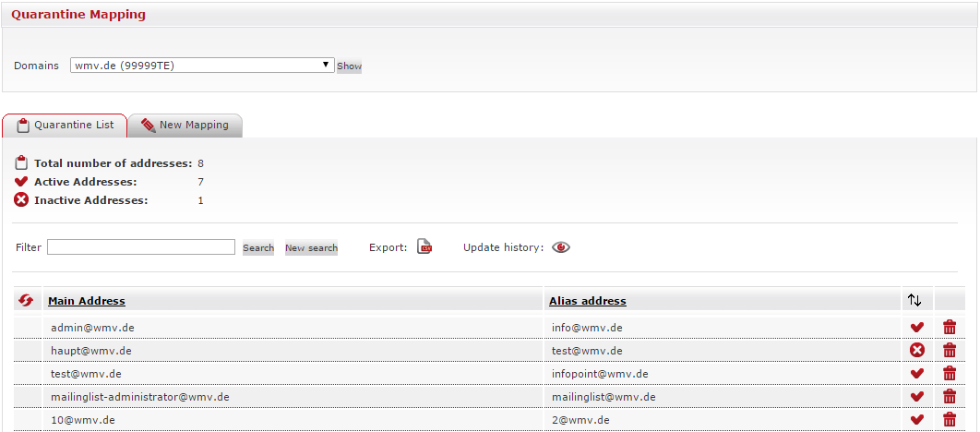
Task: Click the refresh icon in table header
Action: click(26, 300)
